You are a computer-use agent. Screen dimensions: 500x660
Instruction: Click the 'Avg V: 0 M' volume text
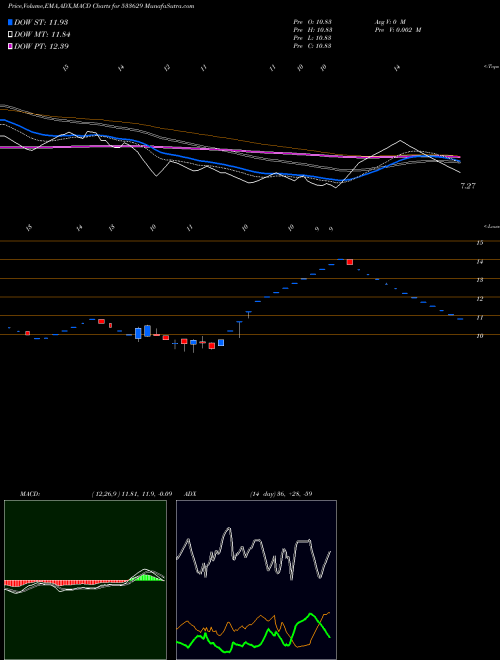pyautogui.click(x=390, y=21)
